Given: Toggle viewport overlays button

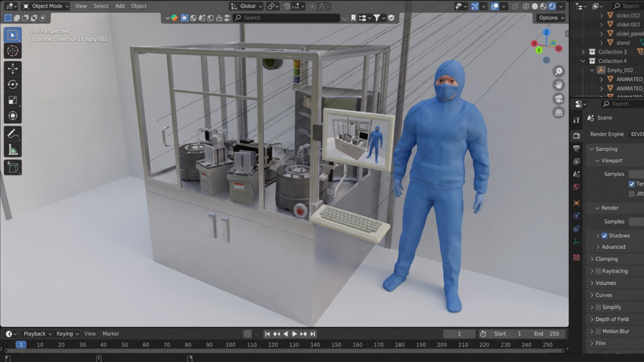Looking at the screenshot, I should [x=495, y=6].
